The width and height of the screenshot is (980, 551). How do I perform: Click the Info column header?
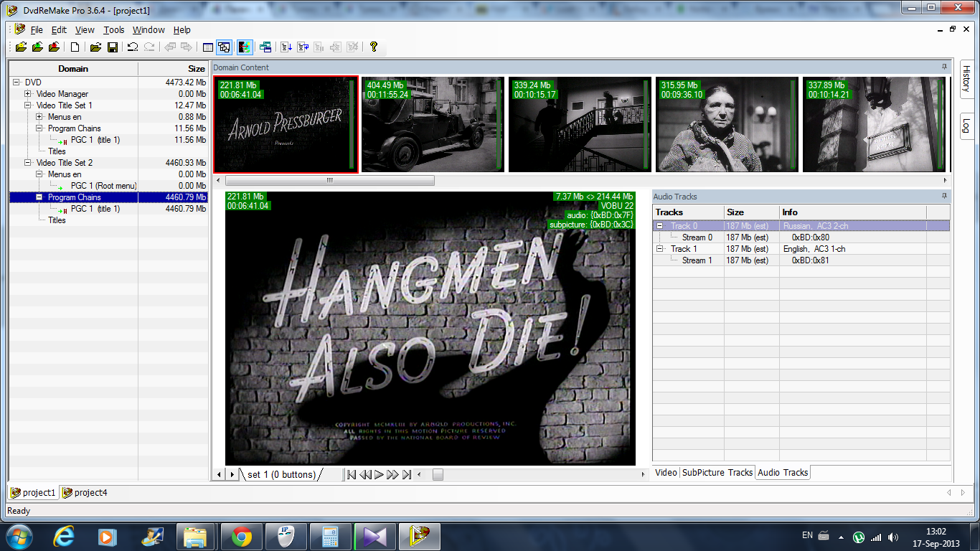point(853,212)
